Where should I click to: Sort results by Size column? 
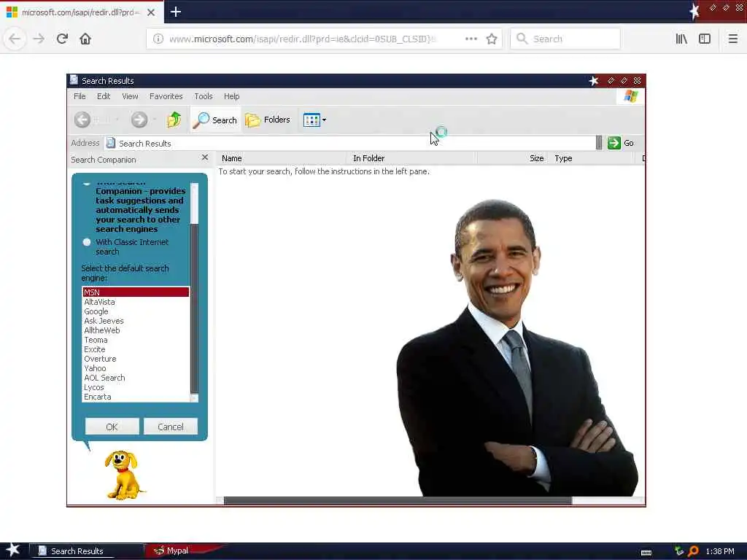coord(512,158)
